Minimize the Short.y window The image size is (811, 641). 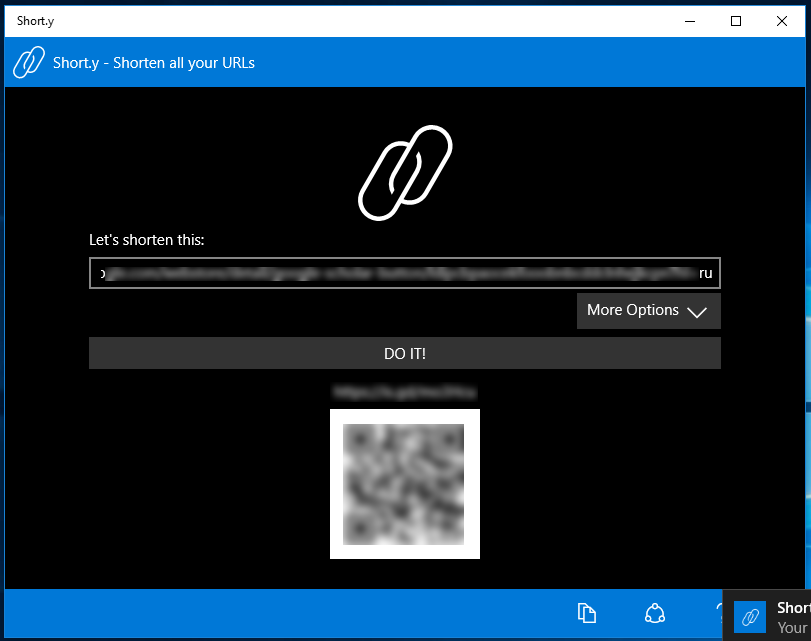689,21
